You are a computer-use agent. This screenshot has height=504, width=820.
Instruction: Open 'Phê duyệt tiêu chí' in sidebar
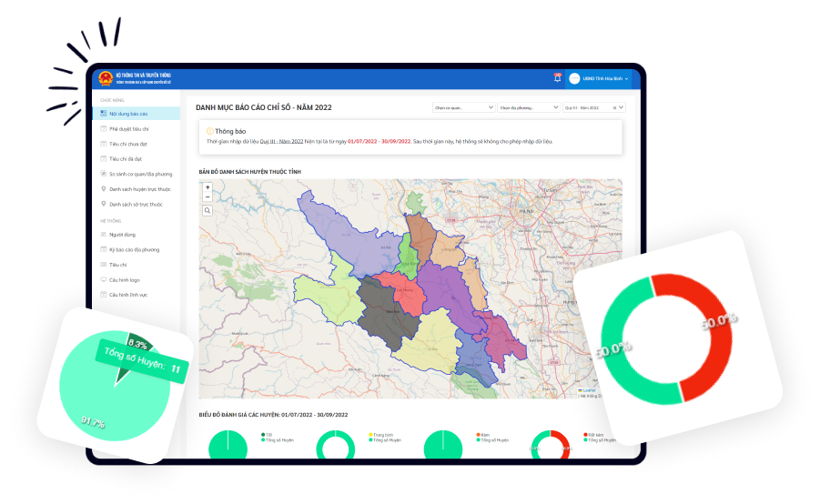pos(128,129)
